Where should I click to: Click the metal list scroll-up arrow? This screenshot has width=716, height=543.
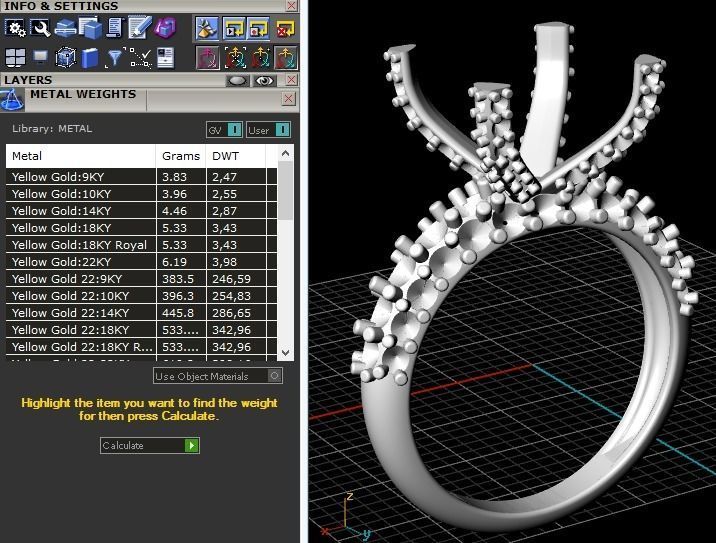coord(285,154)
